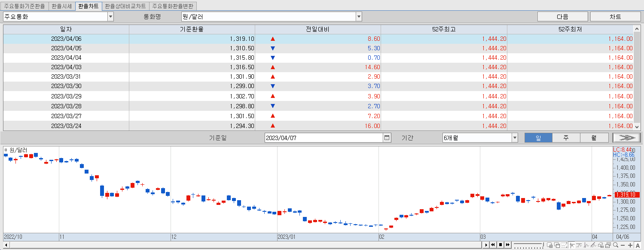Click the 52주최저 column header
Screen dimensions: 644x250
[570, 29]
